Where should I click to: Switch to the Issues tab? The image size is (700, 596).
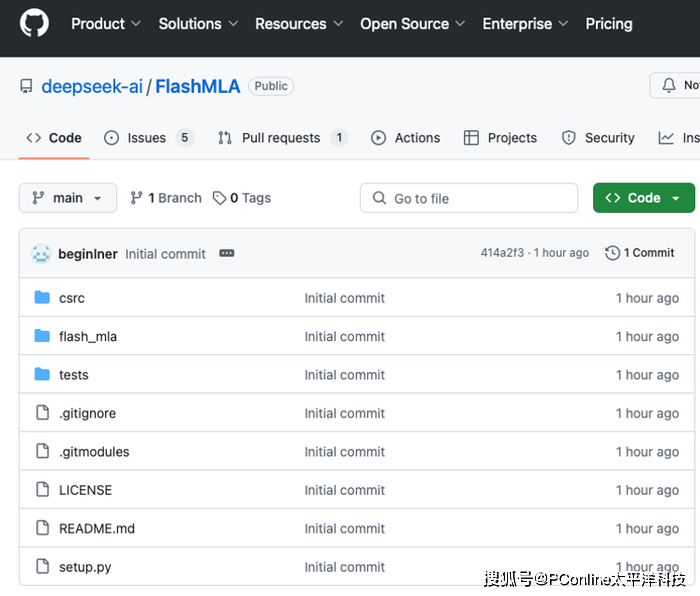click(148, 138)
